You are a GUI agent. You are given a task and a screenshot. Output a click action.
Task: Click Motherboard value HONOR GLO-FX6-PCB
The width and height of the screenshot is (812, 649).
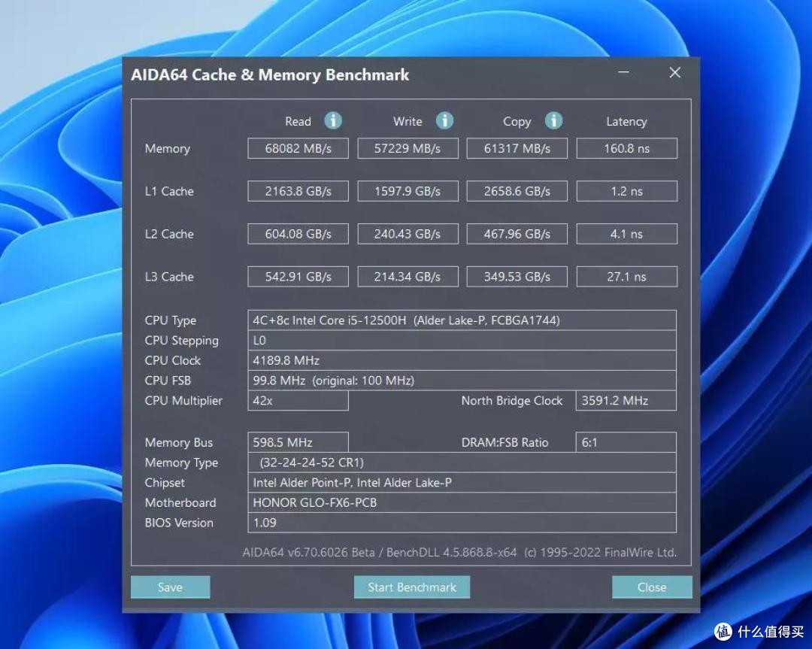[x=462, y=502]
